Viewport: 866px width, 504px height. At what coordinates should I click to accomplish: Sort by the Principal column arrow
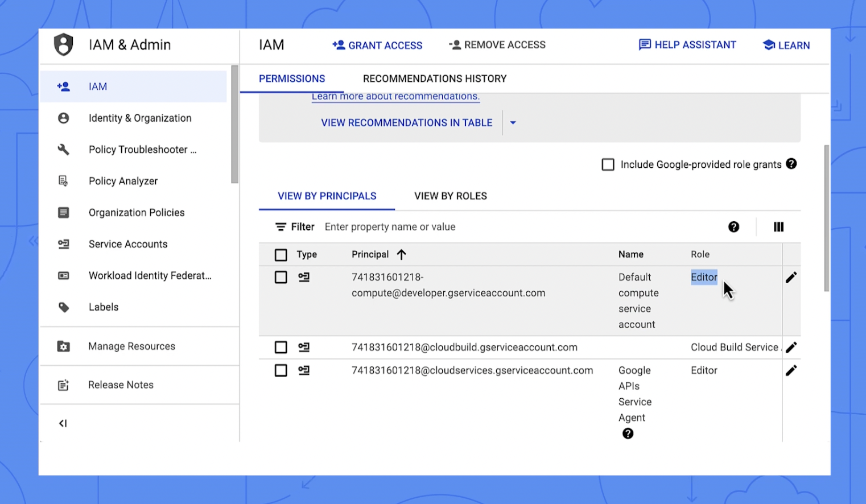tap(402, 255)
